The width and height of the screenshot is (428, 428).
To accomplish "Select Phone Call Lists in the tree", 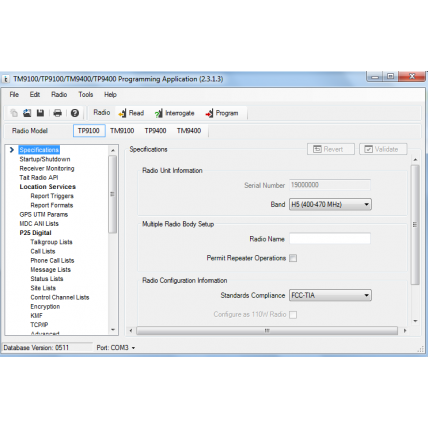I will pos(52,260).
